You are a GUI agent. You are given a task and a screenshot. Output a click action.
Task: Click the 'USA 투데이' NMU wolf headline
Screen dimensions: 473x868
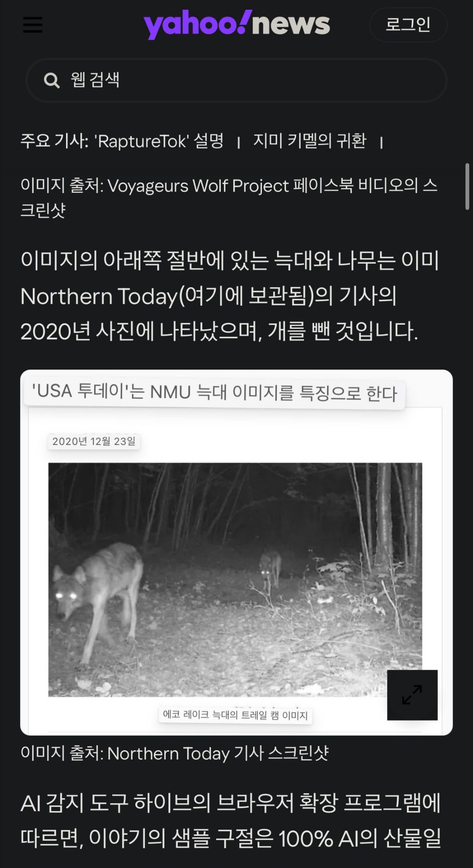(x=215, y=393)
